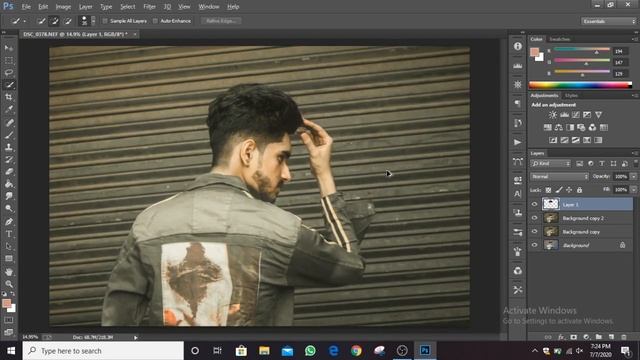Open the Color panel flyout menu
The height and width of the screenshot is (360, 640).
(x=635, y=39)
